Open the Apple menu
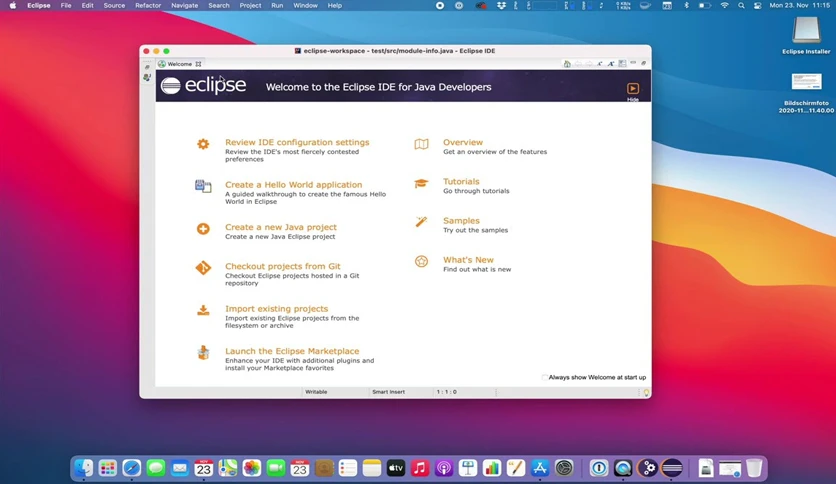The height and width of the screenshot is (484, 836). [x=13, y=5]
